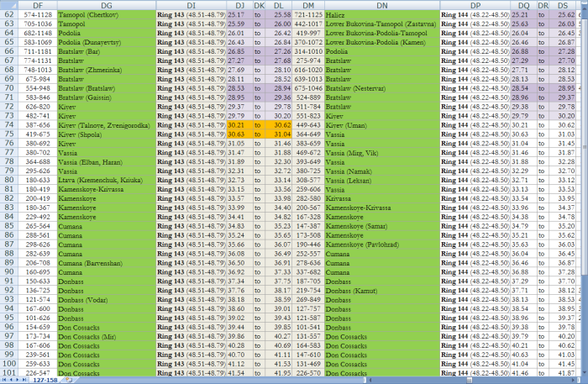Click cell 'Tarnopol (Chertkov)'

(x=107, y=14)
